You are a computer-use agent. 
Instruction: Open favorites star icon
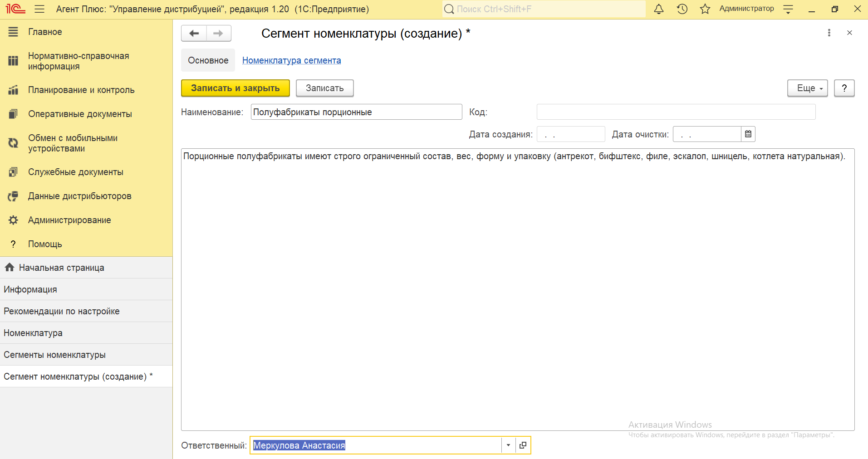tap(705, 9)
